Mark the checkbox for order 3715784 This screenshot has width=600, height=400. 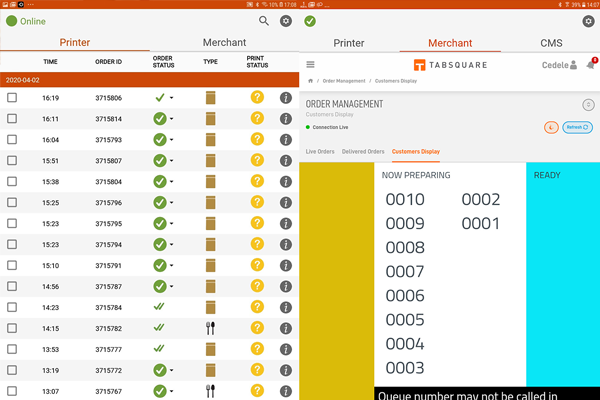point(12,308)
